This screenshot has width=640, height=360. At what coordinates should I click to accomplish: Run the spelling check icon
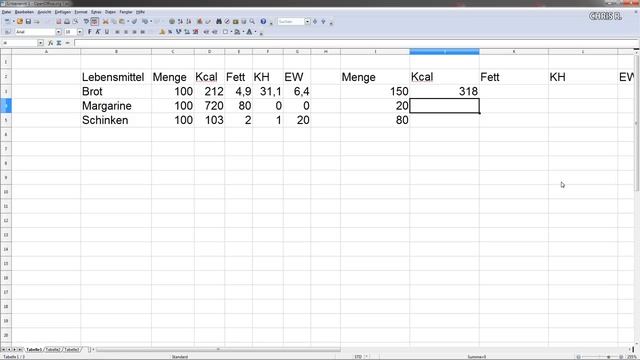tap(86, 21)
